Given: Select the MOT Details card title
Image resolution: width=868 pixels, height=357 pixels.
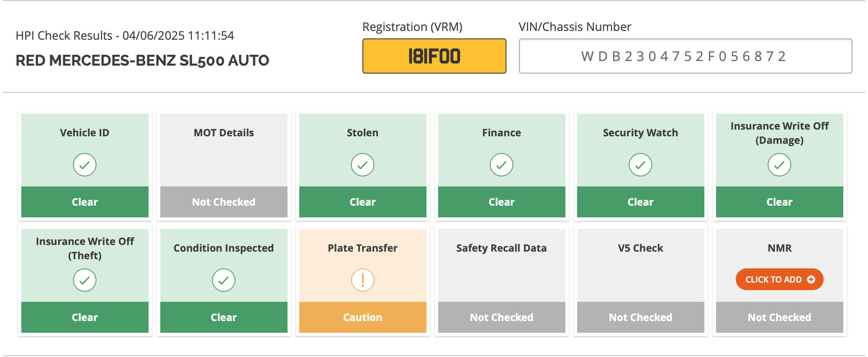Looking at the screenshot, I should (224, 133).
